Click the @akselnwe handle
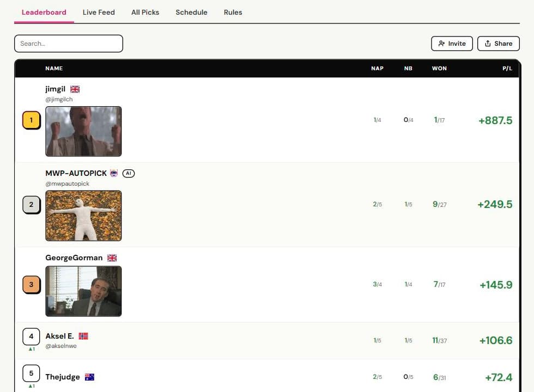Screen dimensions: 534x392 click(61, 346)
